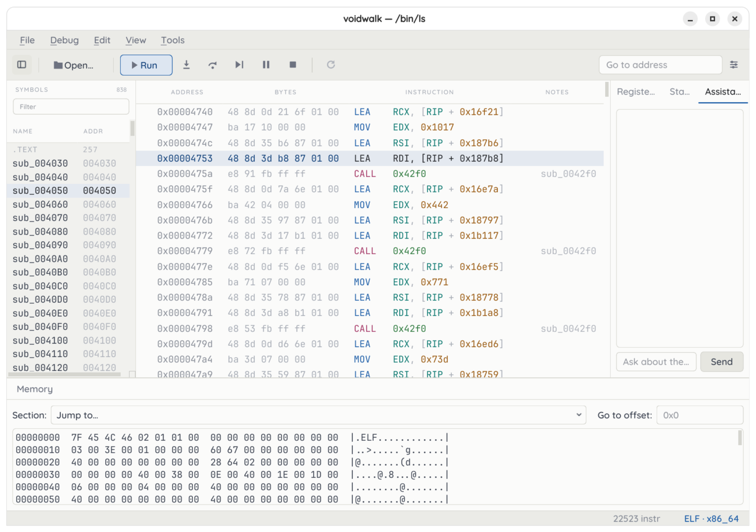
Task: Click the symbols horizontal scrollbar
Action: 65,374
